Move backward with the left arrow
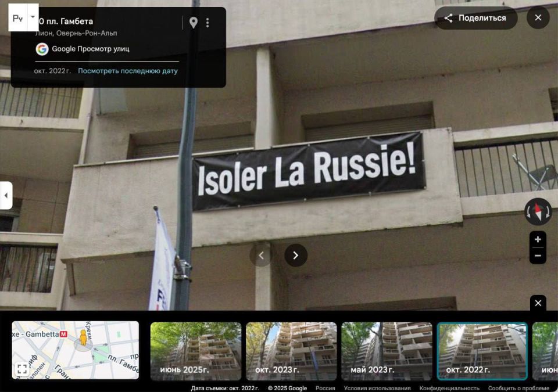 pos(261,255)
